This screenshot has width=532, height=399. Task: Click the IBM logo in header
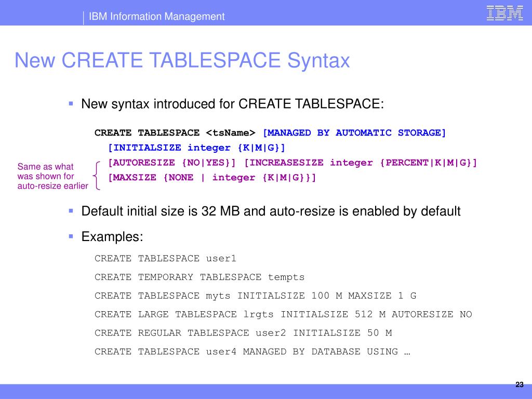point(505,13)
